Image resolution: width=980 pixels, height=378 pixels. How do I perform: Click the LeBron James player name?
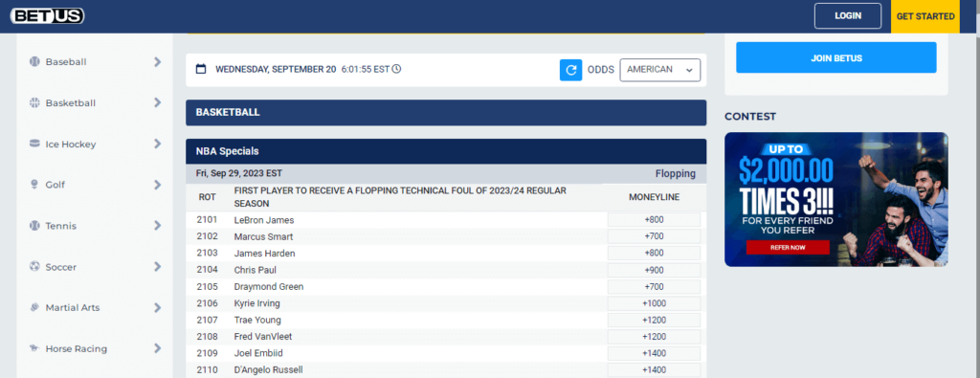click(264, 220)
